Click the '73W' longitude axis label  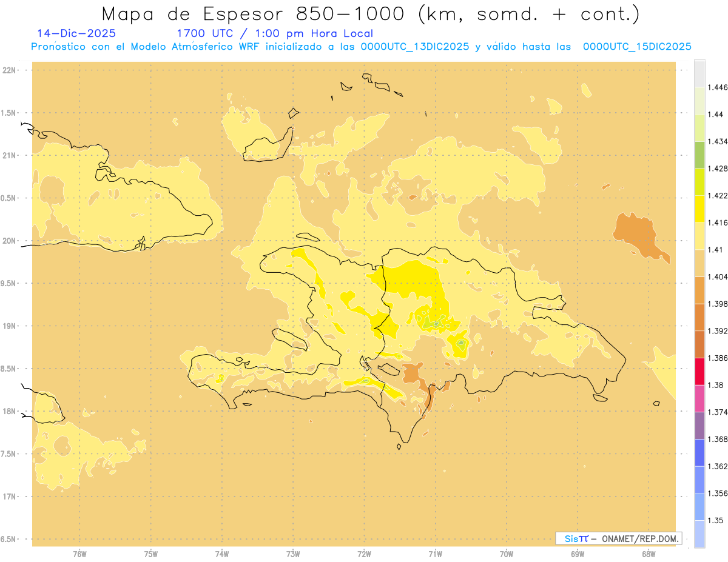click(x=293, y=554)
